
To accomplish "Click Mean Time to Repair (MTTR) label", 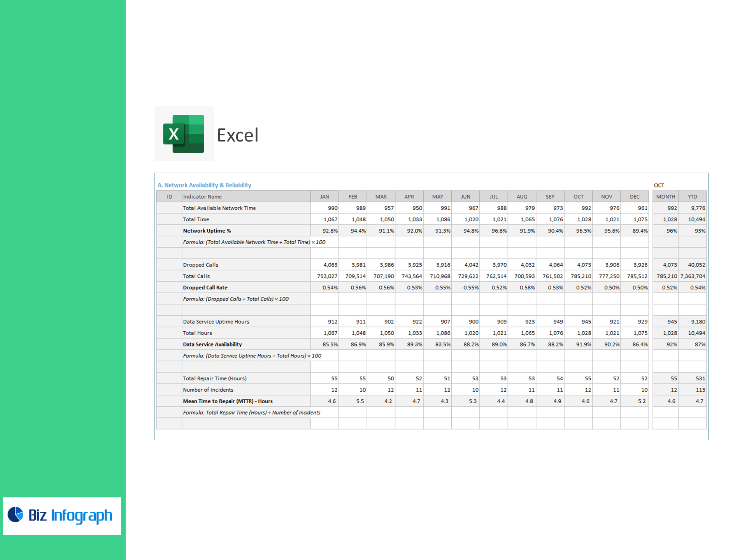I will pyautogui.click(x=228, y=401).
